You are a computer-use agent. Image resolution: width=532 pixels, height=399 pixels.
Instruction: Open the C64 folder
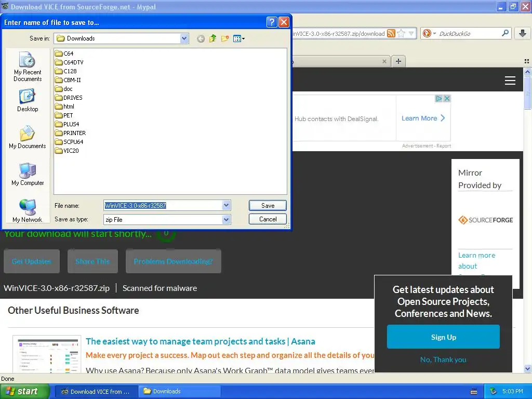click(x=64, y=54)
